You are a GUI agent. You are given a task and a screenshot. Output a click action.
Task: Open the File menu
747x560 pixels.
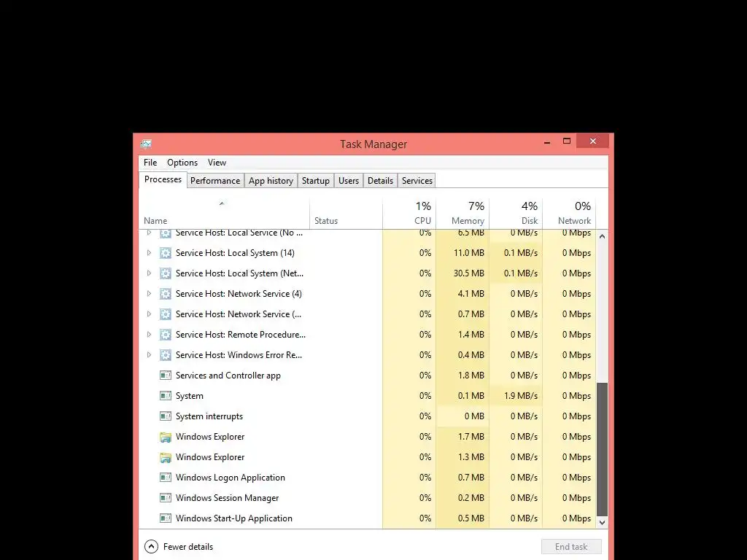[x=150, y=163]
